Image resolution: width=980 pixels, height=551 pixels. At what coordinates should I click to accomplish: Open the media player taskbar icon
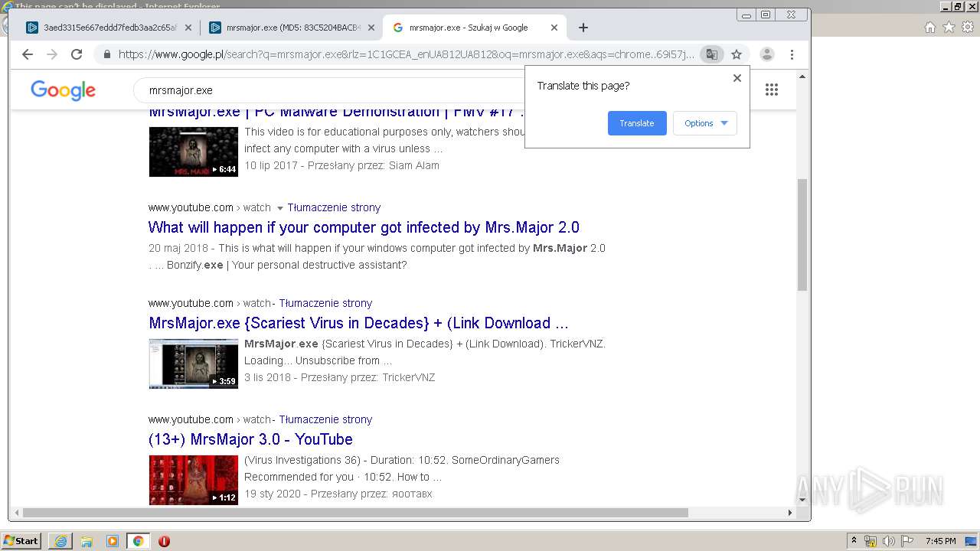[113, 541]
